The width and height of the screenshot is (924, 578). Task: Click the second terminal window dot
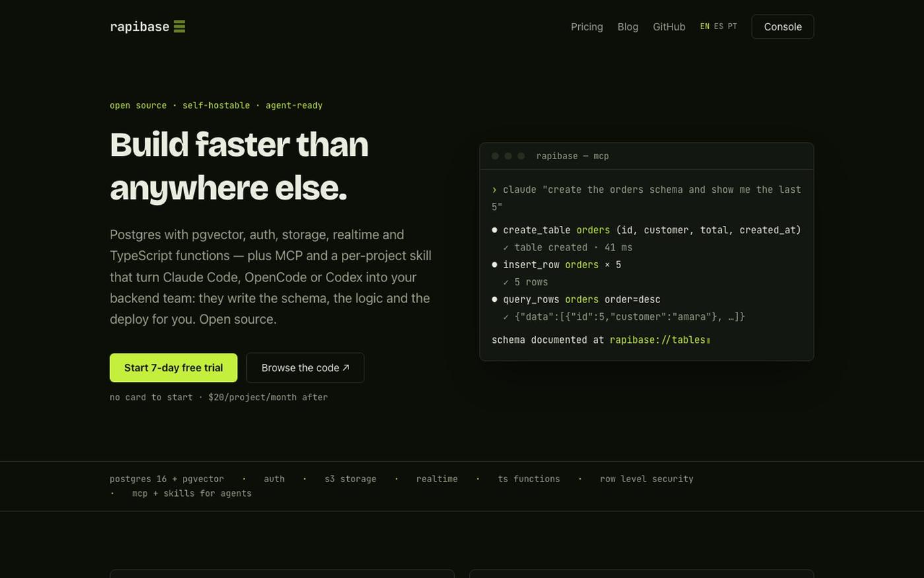(508, 156)
